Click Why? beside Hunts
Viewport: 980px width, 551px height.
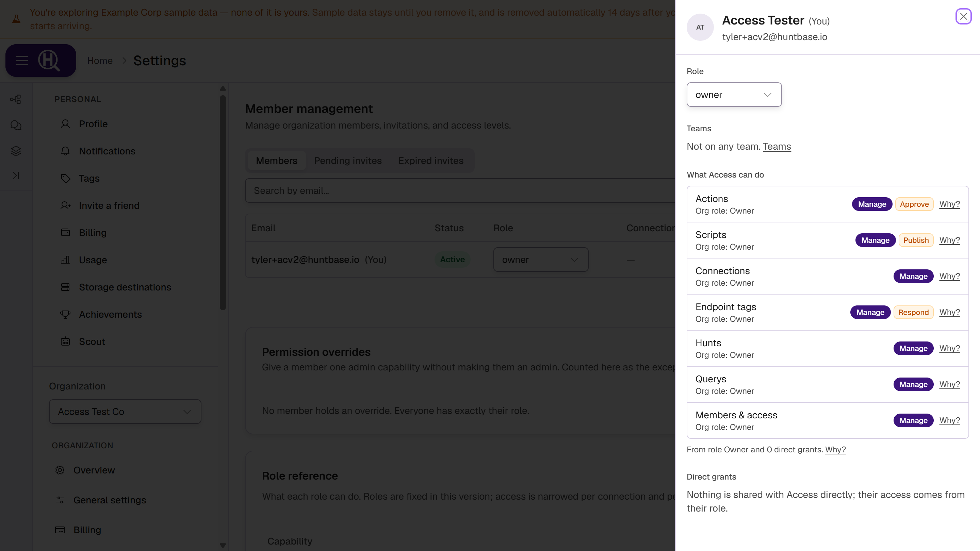click(950, 348)
